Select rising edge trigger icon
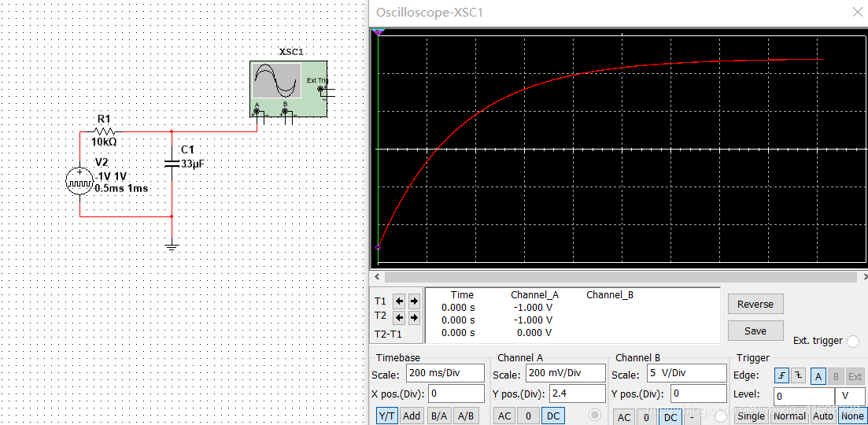The image size is (868, 425). (781, 376)
